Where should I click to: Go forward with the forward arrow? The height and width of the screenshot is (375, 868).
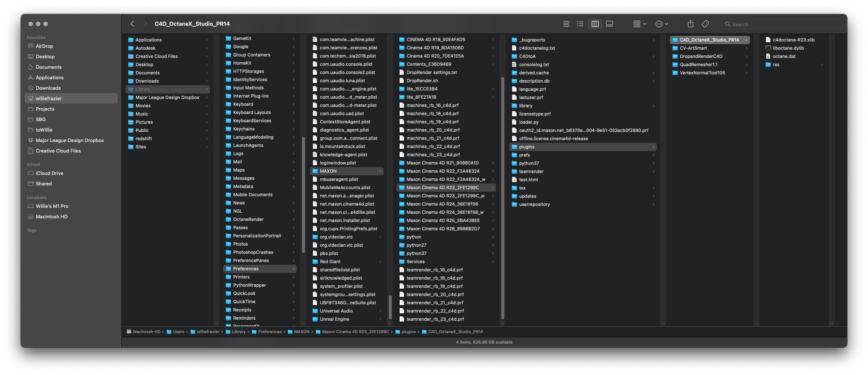click(x=145, y=24)
